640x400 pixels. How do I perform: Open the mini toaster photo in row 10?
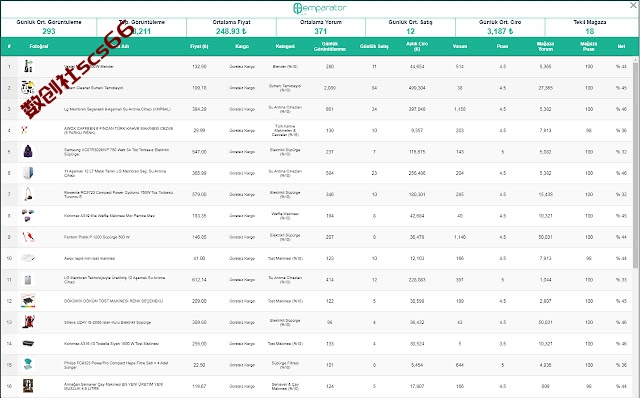point(28,258)
